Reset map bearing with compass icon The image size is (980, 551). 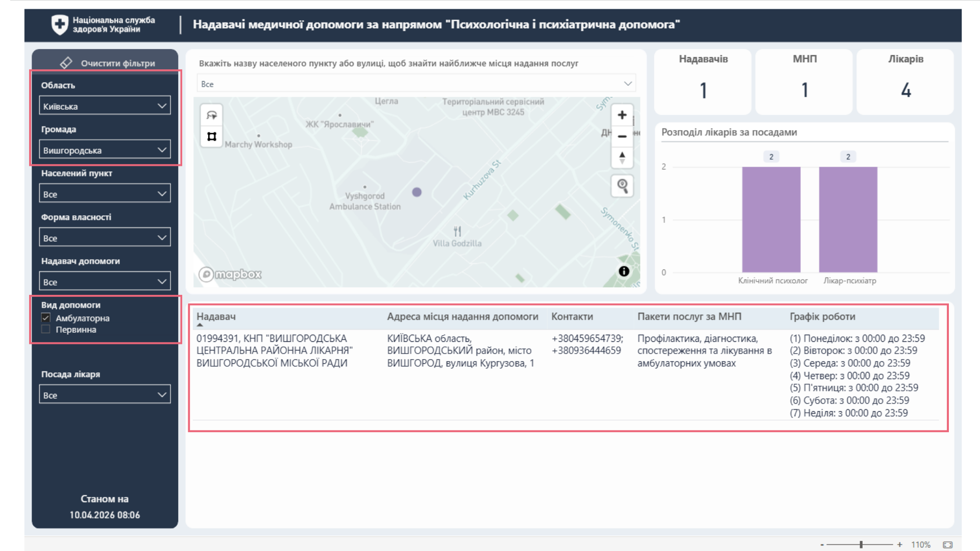coord(622,158)
